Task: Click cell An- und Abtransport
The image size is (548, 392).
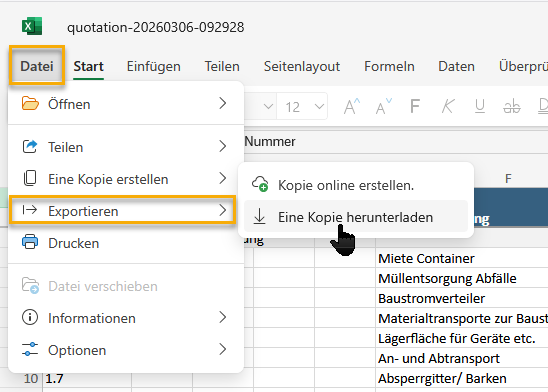Action: pos(462,358)
